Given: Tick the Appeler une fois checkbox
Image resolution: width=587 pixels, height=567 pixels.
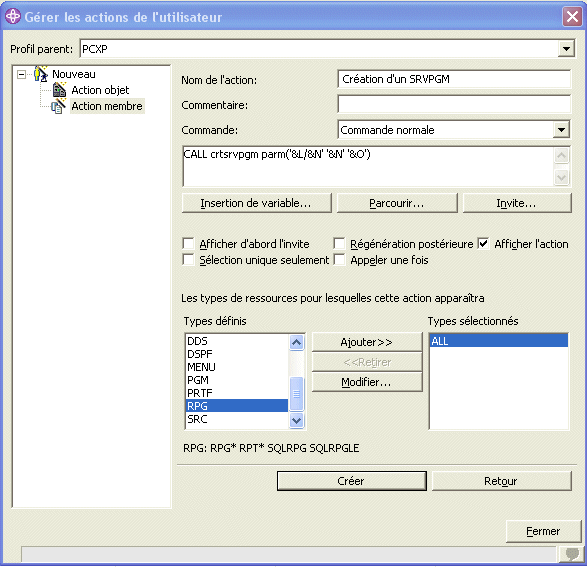Looking at the screenshot, I should 339,260.
